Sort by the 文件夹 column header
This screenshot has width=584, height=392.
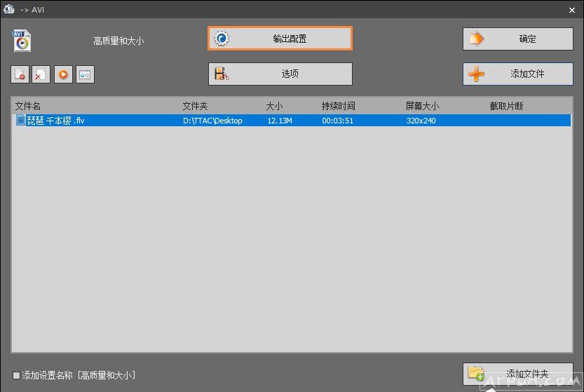[195, 106]
